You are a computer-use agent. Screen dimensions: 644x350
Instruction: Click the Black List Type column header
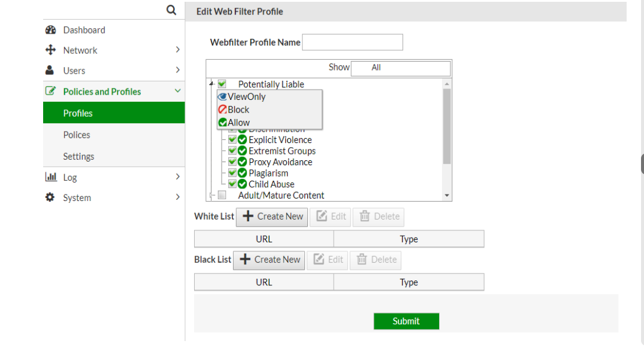pyautogui.click(x=409, y=282)
